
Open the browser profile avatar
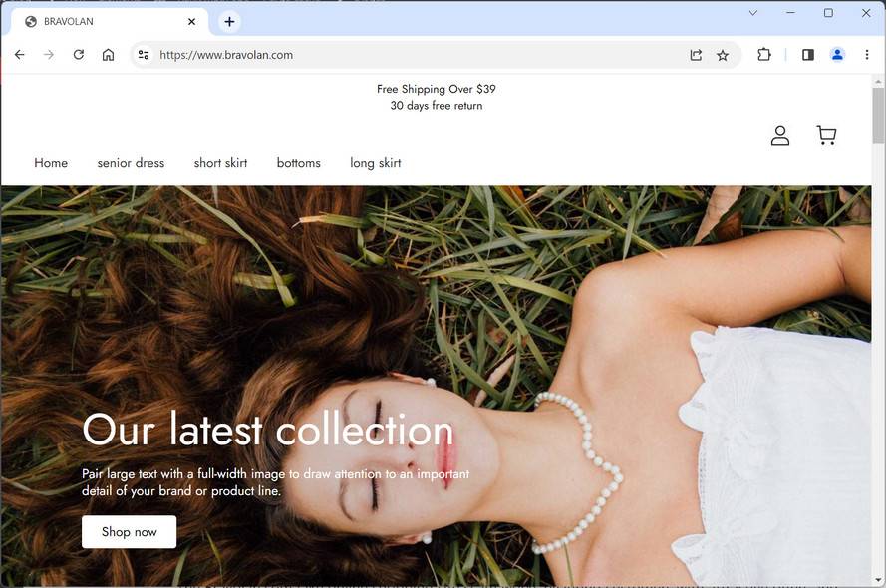pos(837,54)
